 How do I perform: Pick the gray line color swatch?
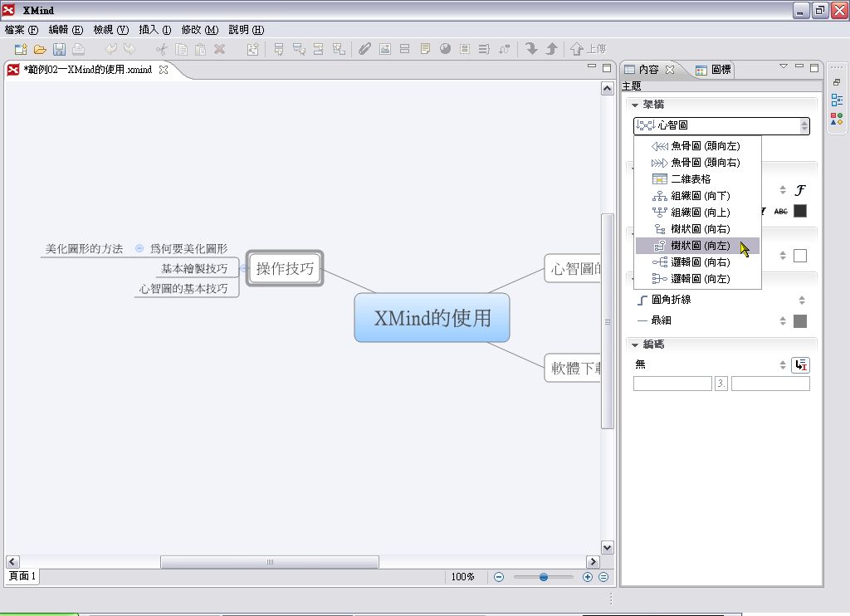point(800,321)
